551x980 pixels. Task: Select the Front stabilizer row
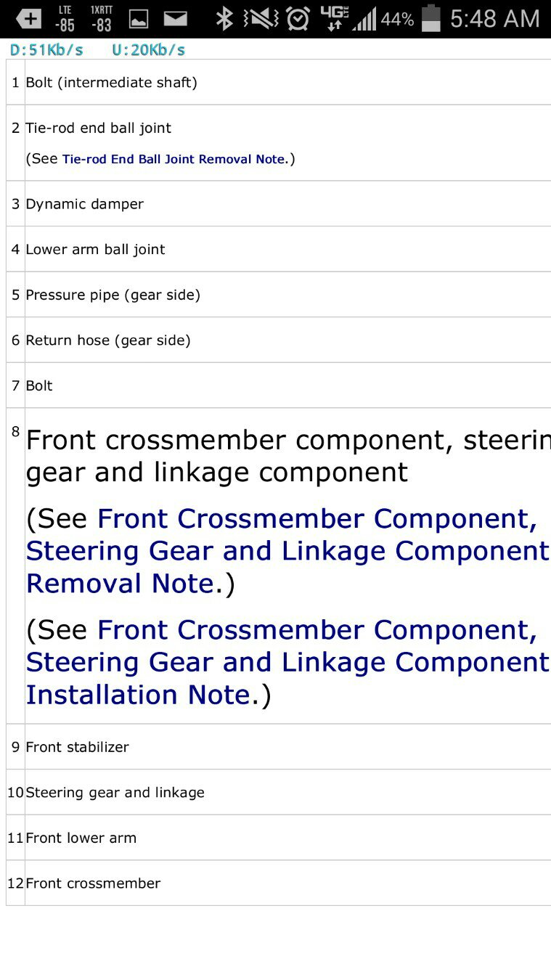tap(278, 747)
